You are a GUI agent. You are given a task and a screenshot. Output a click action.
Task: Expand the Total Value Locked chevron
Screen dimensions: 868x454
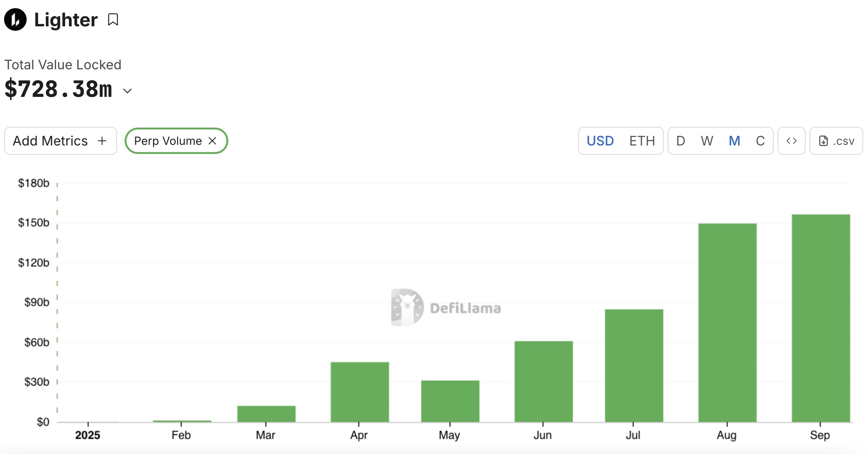click(x=127, y=91)
